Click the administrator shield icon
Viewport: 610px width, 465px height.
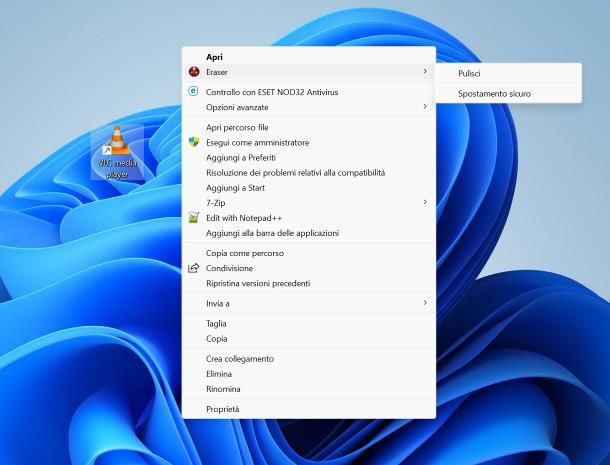click(194, 142)
